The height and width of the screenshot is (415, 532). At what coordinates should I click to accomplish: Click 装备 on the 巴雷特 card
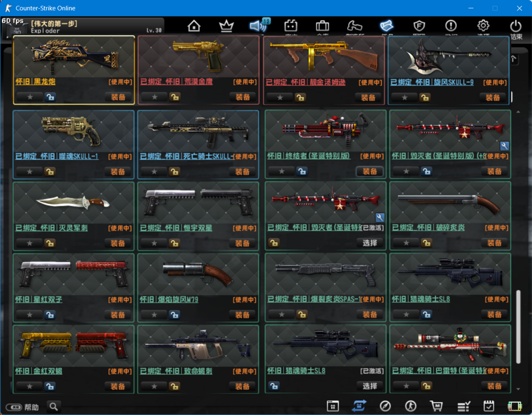click(495, 386)
